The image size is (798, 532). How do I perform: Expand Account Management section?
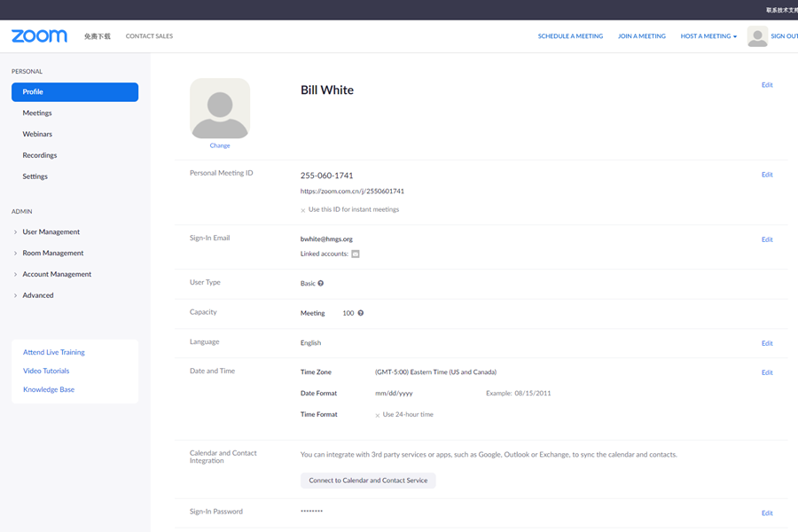56,275
